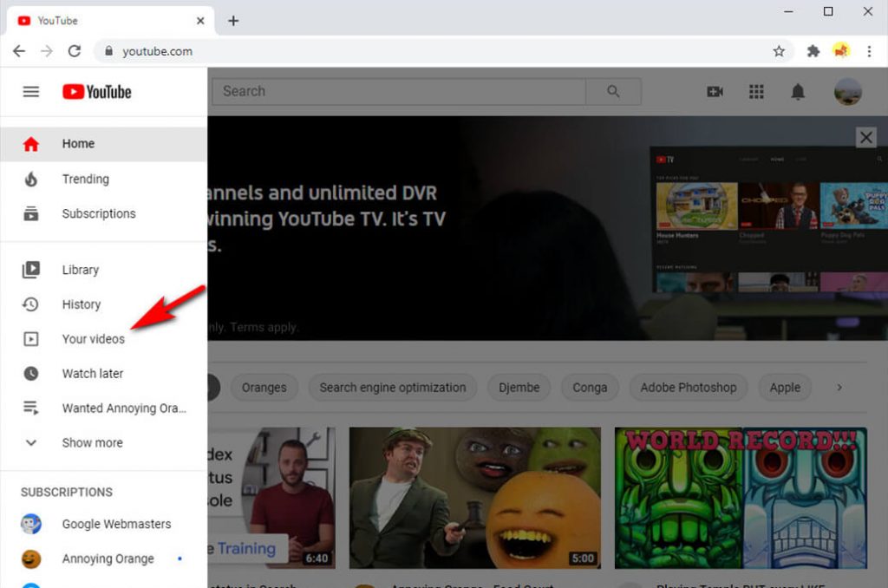Select the Apple topic chip
This screenshot has width=888, height=588.
(785, 388)
